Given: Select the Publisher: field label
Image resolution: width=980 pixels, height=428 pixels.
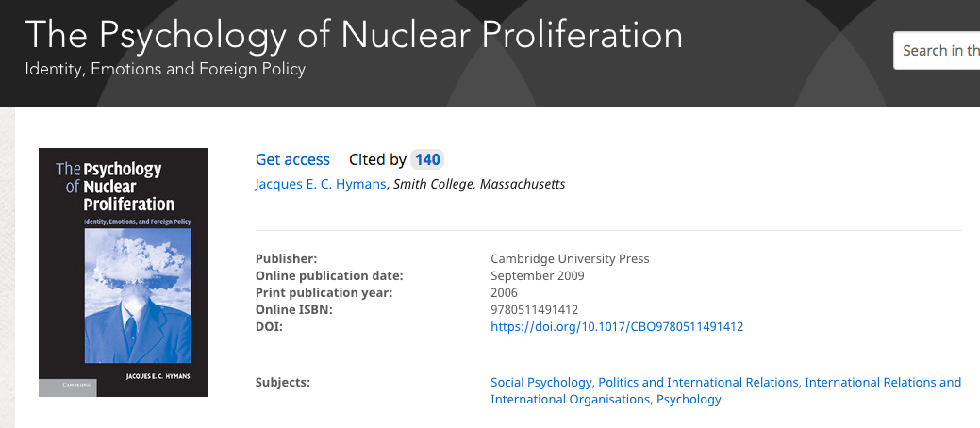Looking at the screenshot, I should point(286,258).
